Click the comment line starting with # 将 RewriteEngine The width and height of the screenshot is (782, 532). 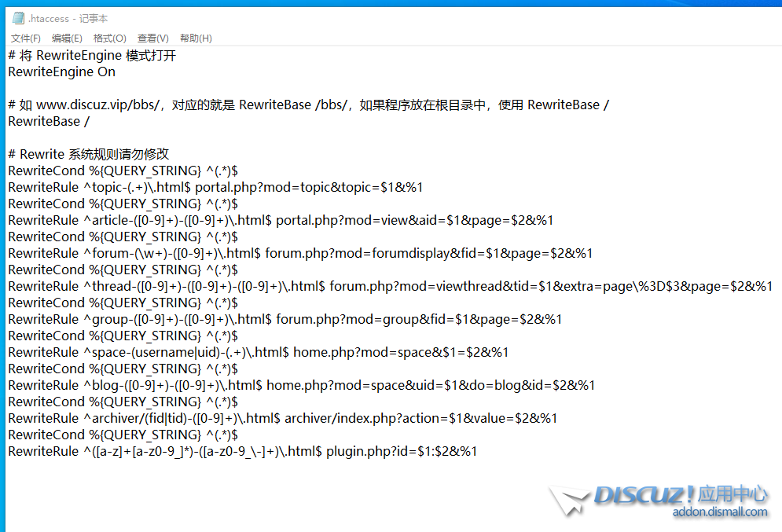92,55
